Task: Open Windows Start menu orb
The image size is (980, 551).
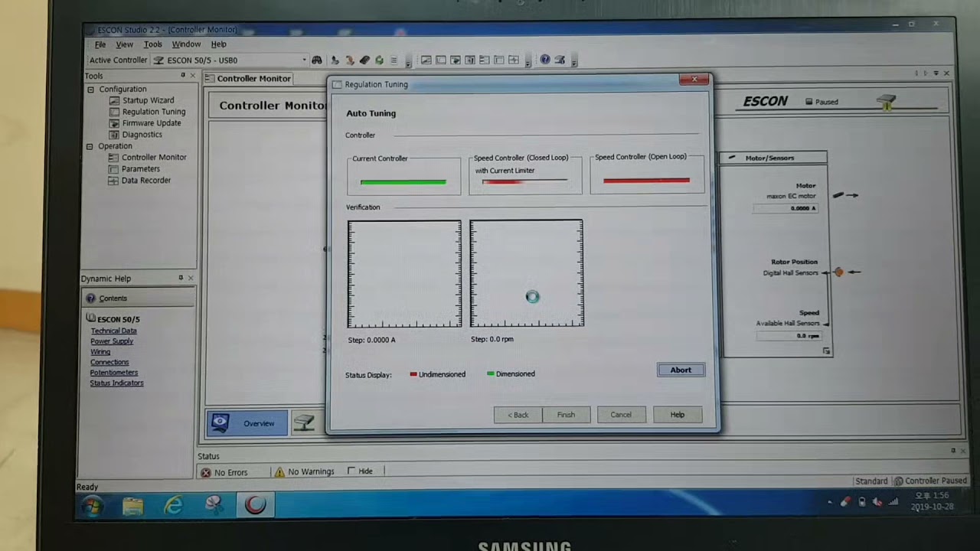Action: (92, 506)
